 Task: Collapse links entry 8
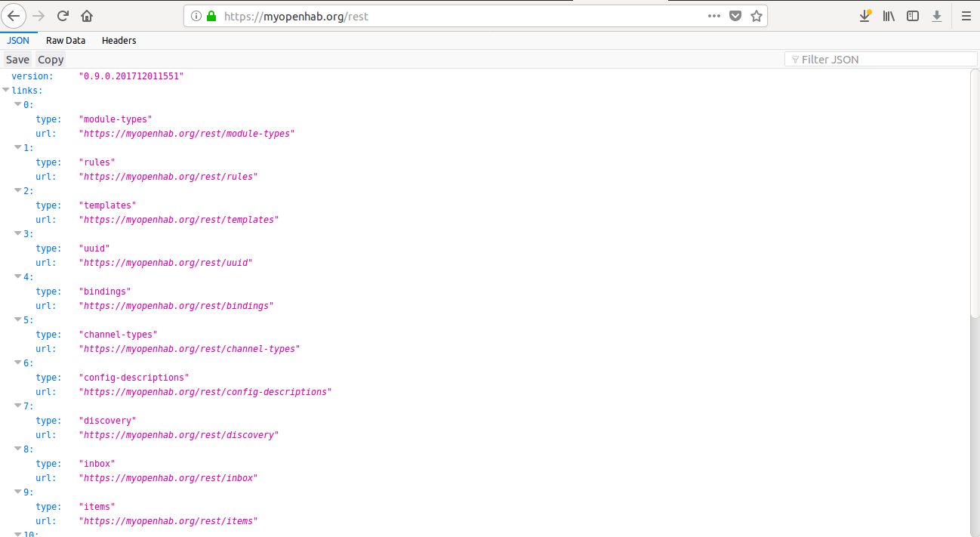18,449
